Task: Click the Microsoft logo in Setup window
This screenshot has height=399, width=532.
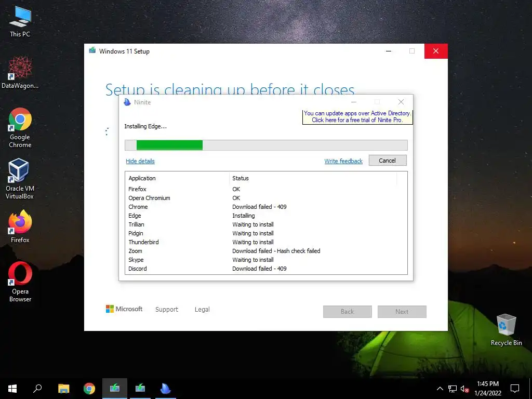Action: click(124, 309)
